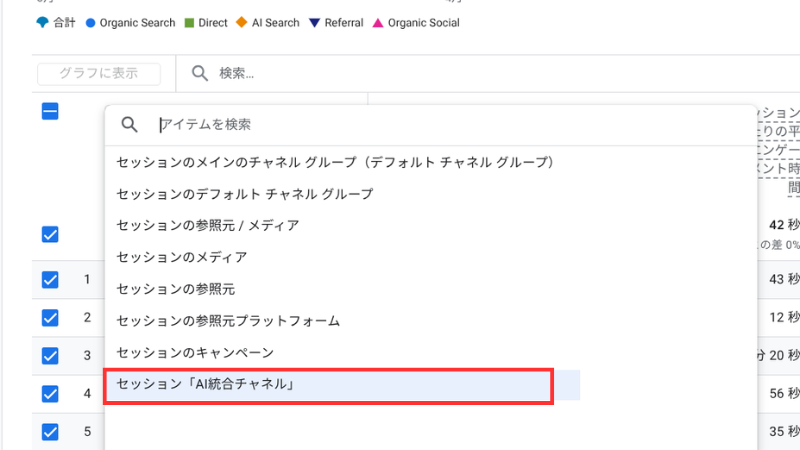
Task: Uncheck the row 5 checkbox
Action: pos(50,432)
